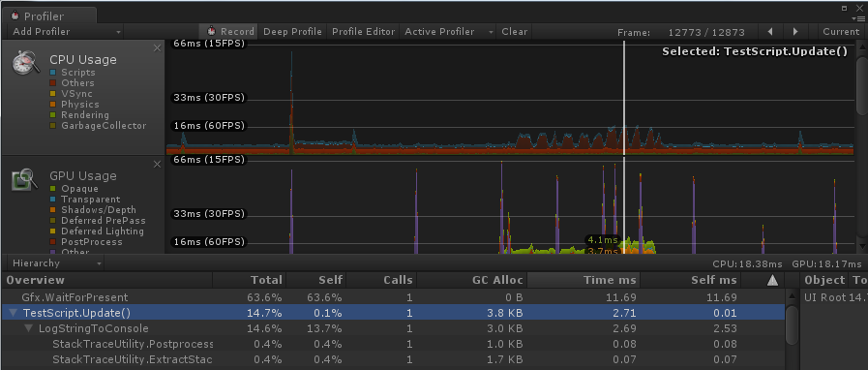Viewport: 868px width, 370px height.
Task: Click the GPU Usage magnifier icon
Action: [x=24, y=179]
